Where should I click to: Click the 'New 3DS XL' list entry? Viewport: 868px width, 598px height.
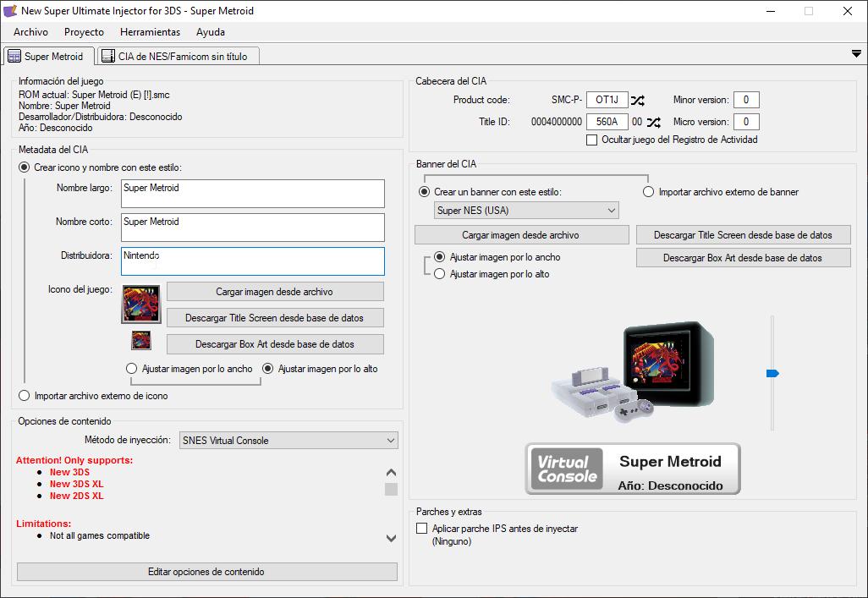pyautogui.click(x=76, y=484)
